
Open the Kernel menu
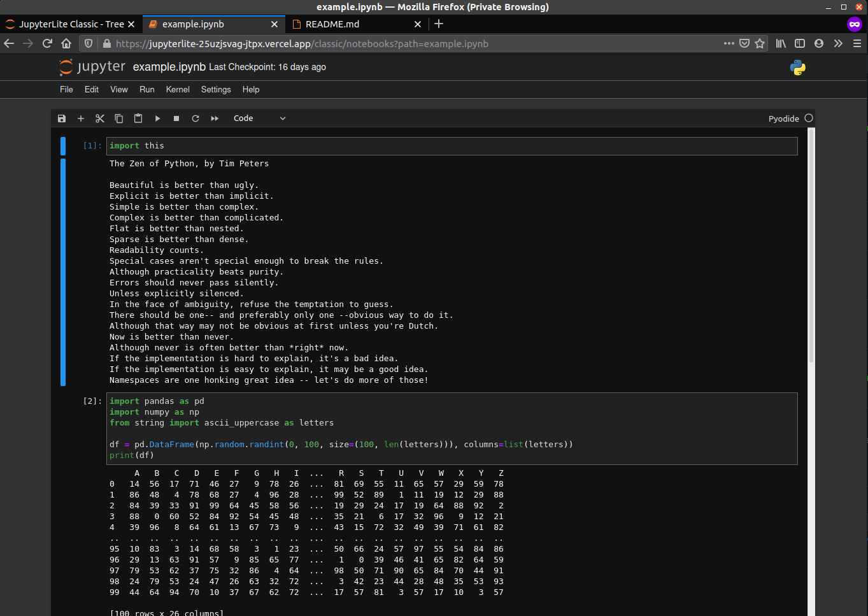[178, 90]
